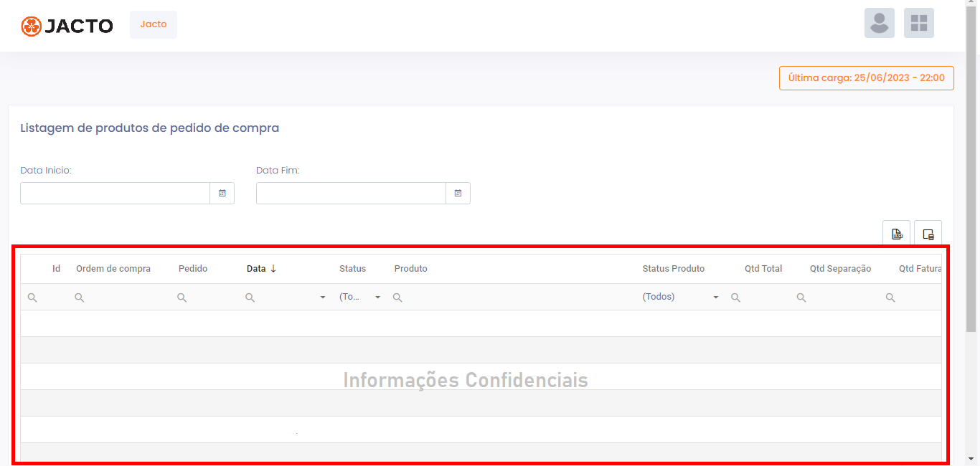Sort by Ordem de compra header
The image size is (980, 466).
pyautogui.click(x=113, y=269)
